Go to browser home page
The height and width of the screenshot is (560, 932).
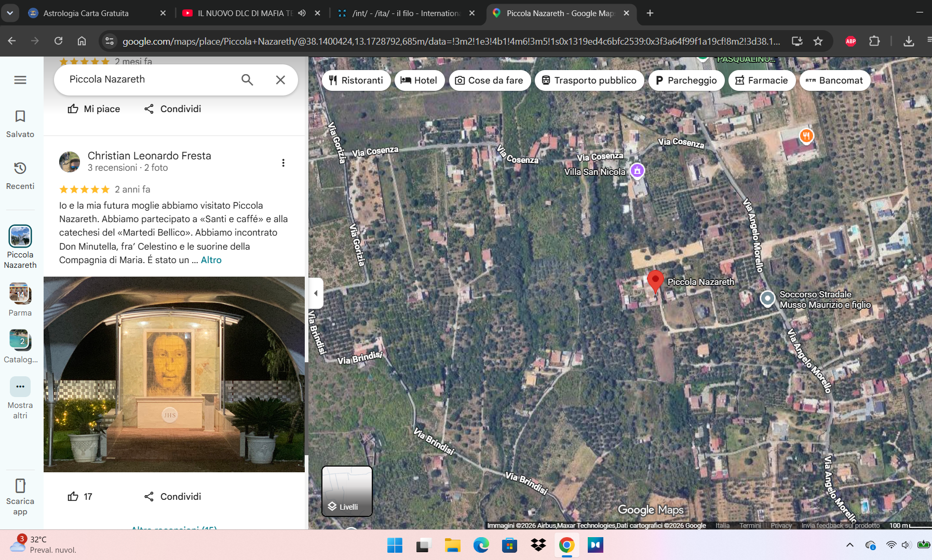pos(82,41)
